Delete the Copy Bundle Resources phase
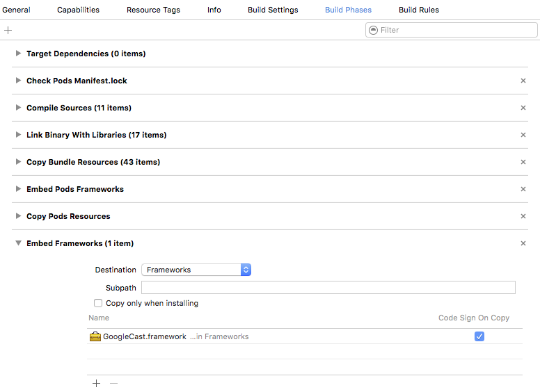 (x=523, y=162)
